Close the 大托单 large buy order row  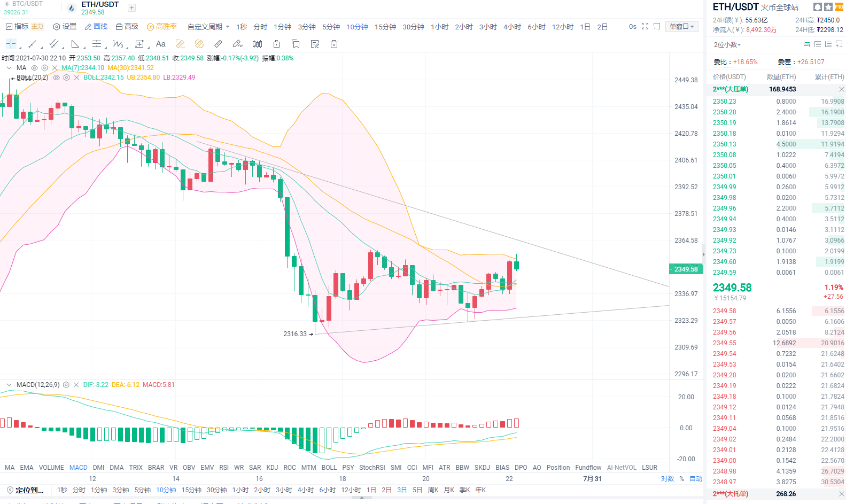842,494
